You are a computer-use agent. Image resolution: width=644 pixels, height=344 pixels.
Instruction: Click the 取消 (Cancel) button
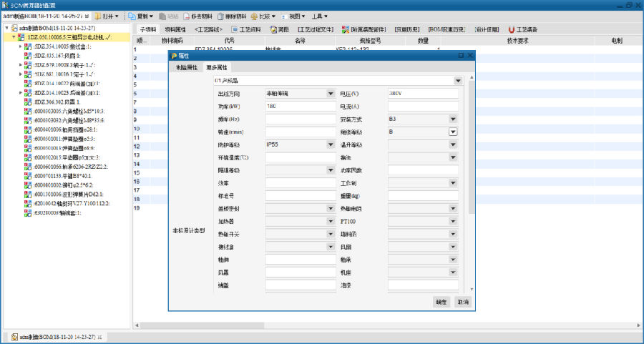[463, 302]
